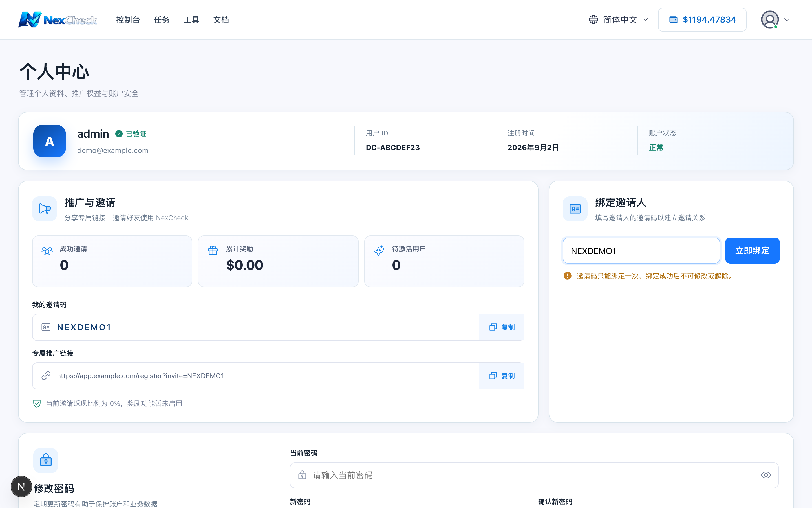
Task: Click the 绑定邀请人 section heading
Action: (x=621, y=202)
